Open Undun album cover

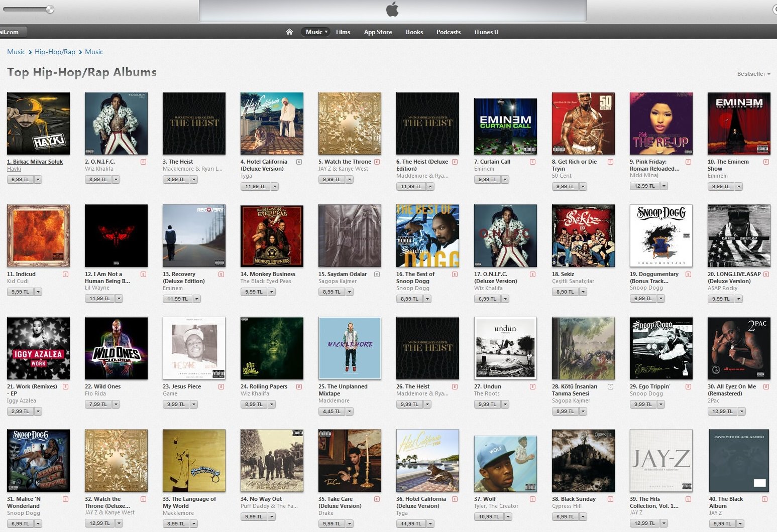point(505,348)
